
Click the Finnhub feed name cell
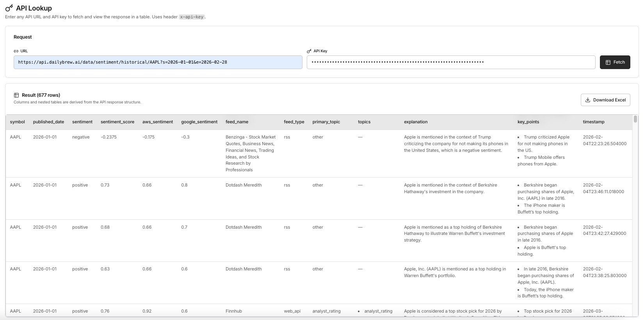pyautogui.click(x=234, y=311)
